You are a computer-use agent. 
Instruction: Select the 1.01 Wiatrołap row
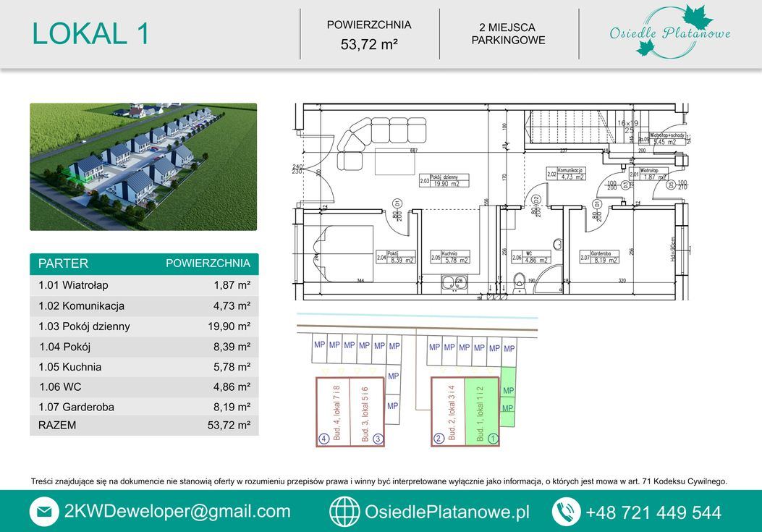[144, 285]
